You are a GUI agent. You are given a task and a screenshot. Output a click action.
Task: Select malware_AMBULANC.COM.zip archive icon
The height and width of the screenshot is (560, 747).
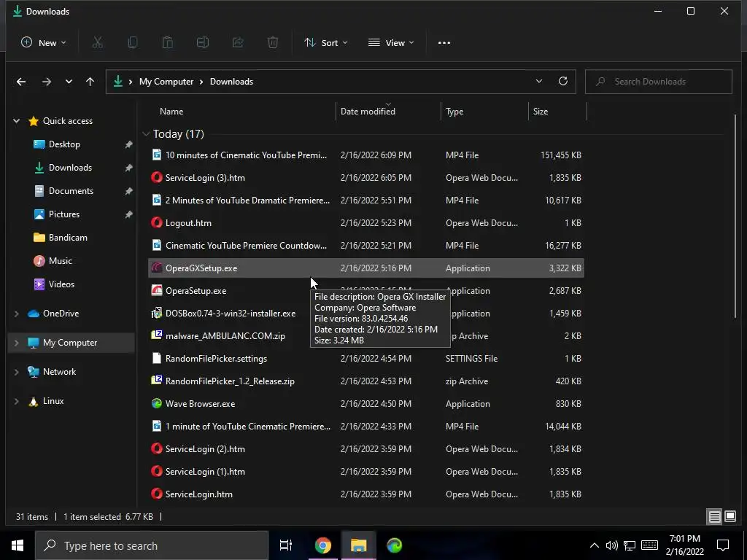[157, 335]
